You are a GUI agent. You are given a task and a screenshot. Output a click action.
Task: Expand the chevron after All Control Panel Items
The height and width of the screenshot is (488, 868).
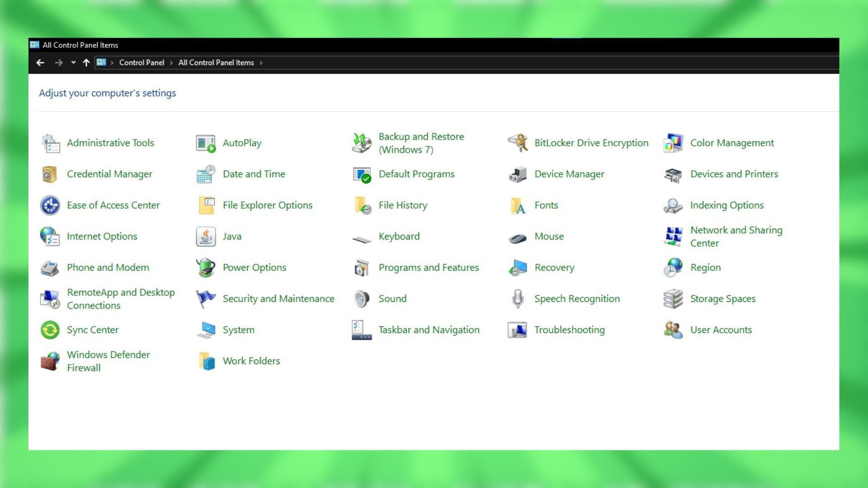261,63
